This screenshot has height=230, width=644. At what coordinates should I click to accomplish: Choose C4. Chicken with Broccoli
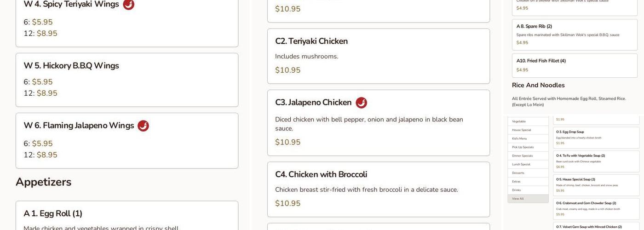click(378, 189)
